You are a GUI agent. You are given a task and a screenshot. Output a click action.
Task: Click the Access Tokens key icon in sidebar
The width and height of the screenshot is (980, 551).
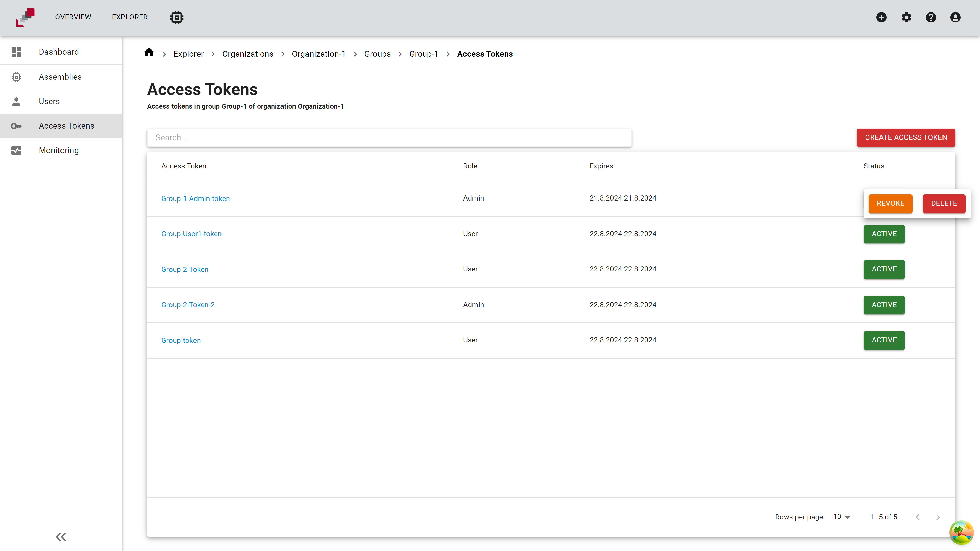(16, 126)
